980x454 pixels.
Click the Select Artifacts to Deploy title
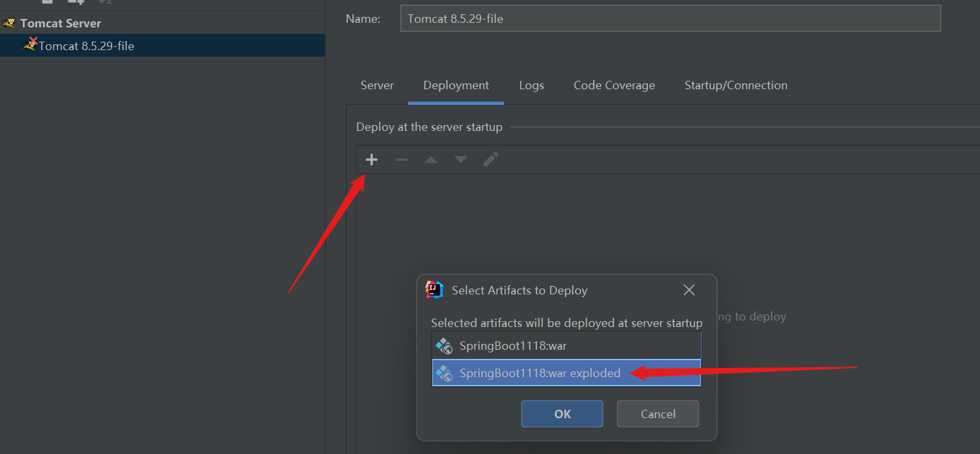pos(520,291)
